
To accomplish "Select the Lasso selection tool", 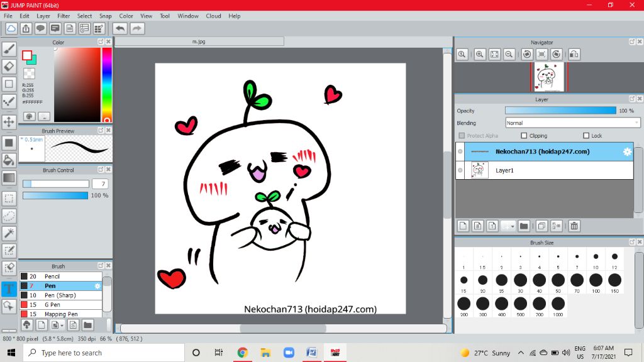I will pyautogui.click(x=9, y=216).
